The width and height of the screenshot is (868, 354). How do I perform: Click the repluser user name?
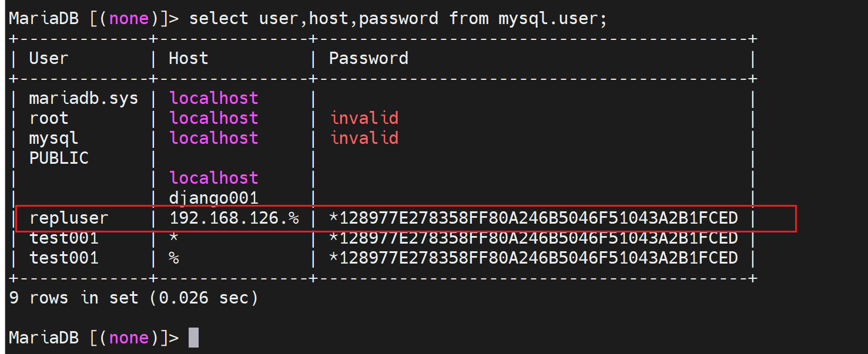(69, 218)
